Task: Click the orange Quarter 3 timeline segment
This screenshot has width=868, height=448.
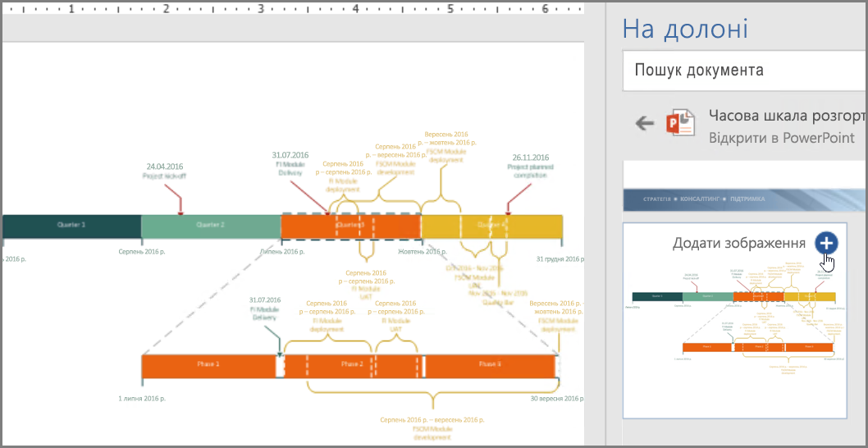Action: tap(351, 226)
